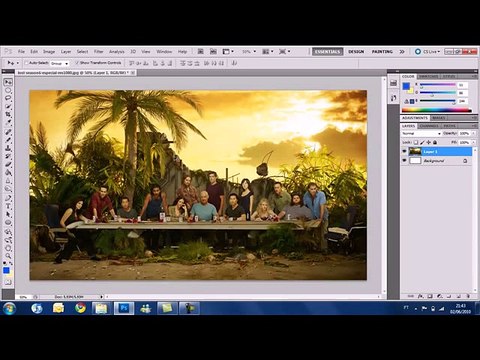
Task: Select the 3D Object Rotate tool
Action: pyautogui.click(x=8, y=231)
